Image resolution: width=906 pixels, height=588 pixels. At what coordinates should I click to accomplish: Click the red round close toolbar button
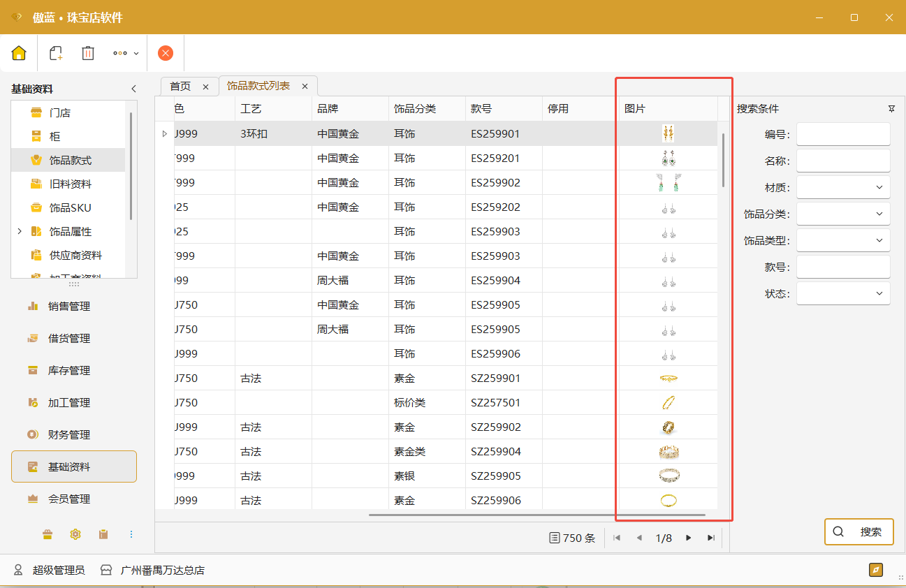click(166, 53)
